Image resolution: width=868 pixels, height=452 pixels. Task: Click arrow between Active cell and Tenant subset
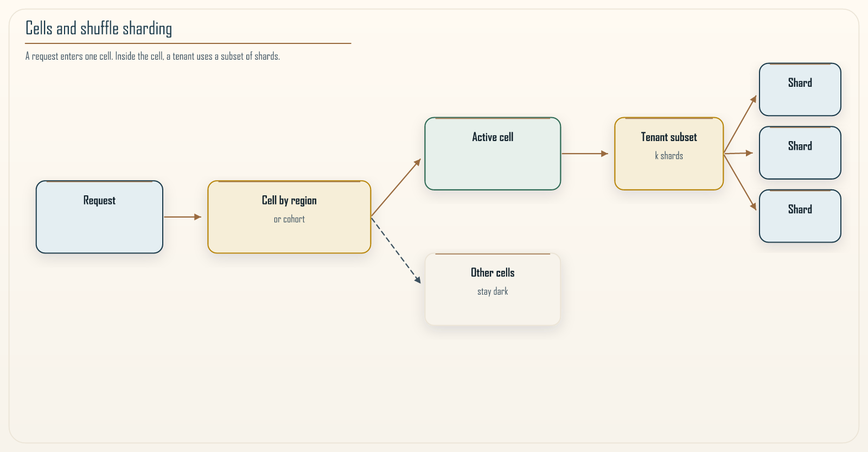(585, 154)
